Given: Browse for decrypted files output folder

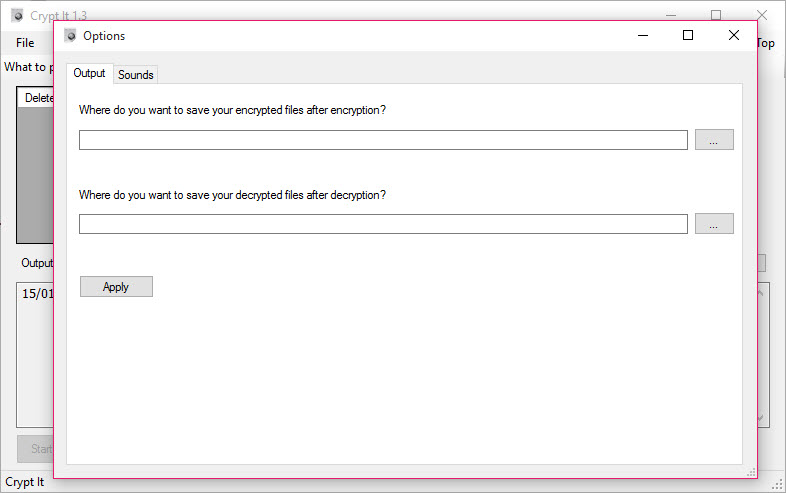Looking at the screenshot, I should 714,224.
